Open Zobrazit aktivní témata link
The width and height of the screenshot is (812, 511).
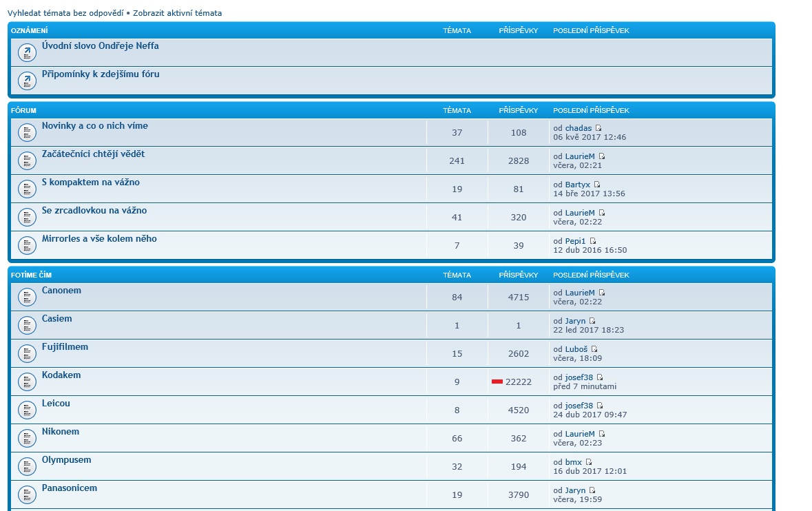pyautogui.click(x=177, y=13)
